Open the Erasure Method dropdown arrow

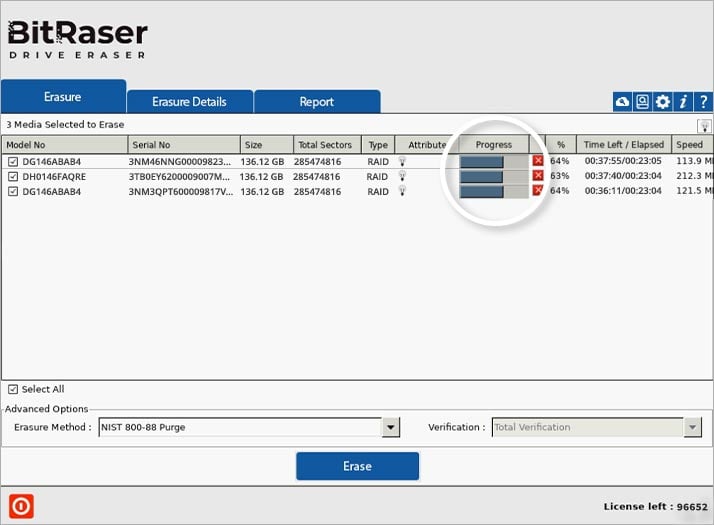pos(391,427)
